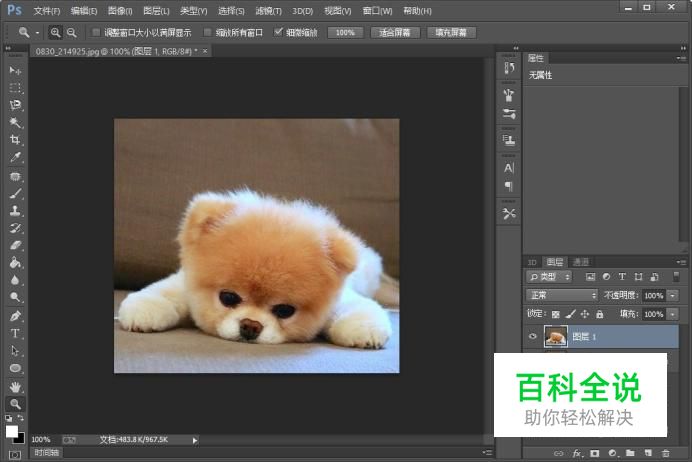
Task: Select the Crop tool
Action: pyautogui.click(x=15, y=140)
